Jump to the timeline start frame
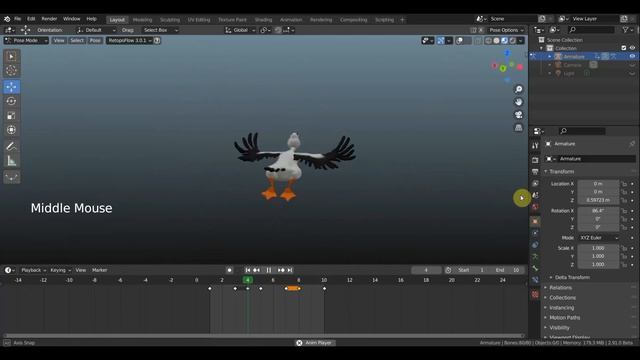 248,270
